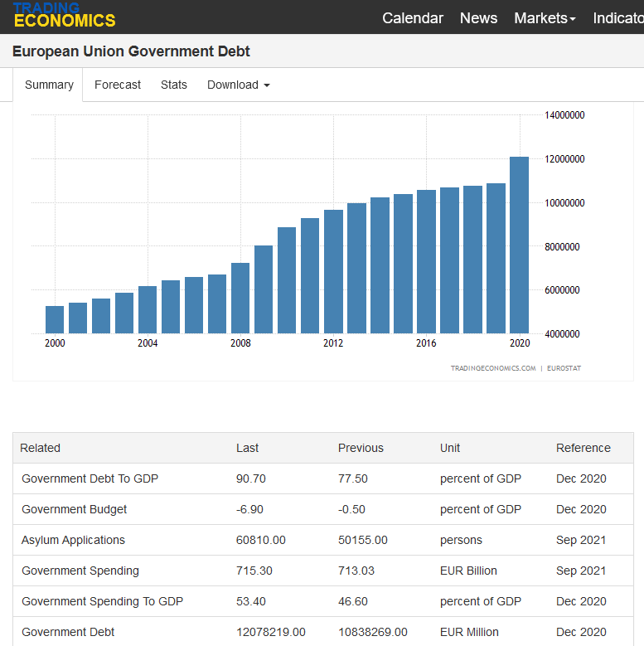Click the 2008 bar in chart

click(240, 298)
